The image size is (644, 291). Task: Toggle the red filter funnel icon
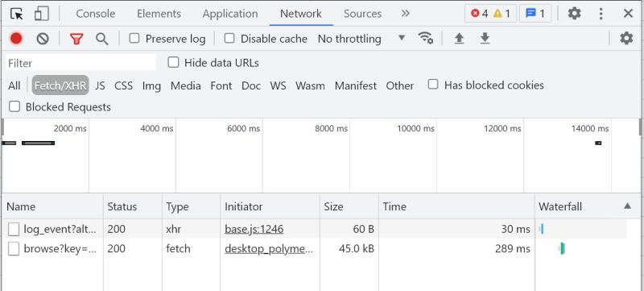click(x=76, y=39)
